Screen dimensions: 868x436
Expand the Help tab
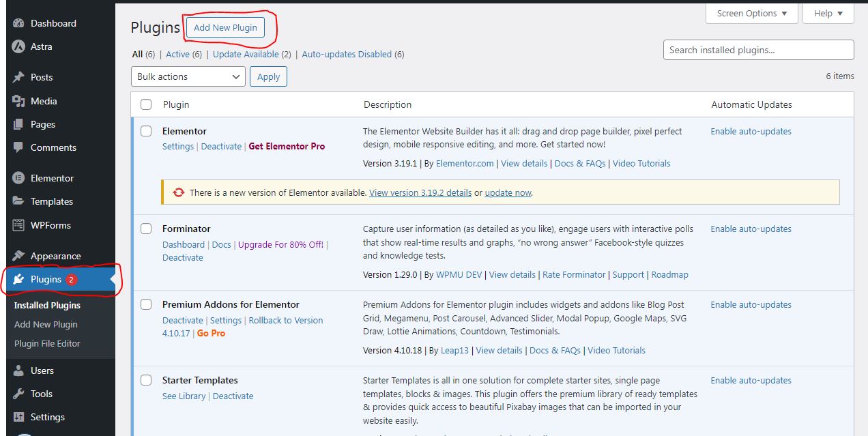coord(828,14)
